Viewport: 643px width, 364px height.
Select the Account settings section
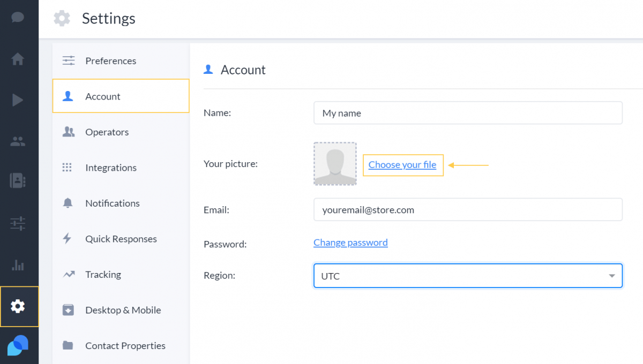pos(121,96)
